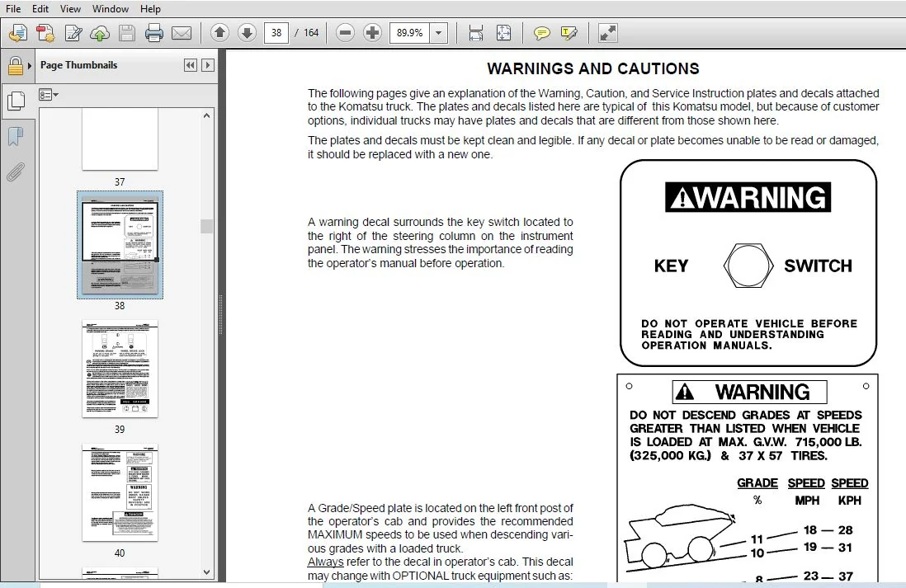Click the KEY SWITCH warning decal image
The image size is (906, 588).
pyautogui.click(x=748, y=263)
